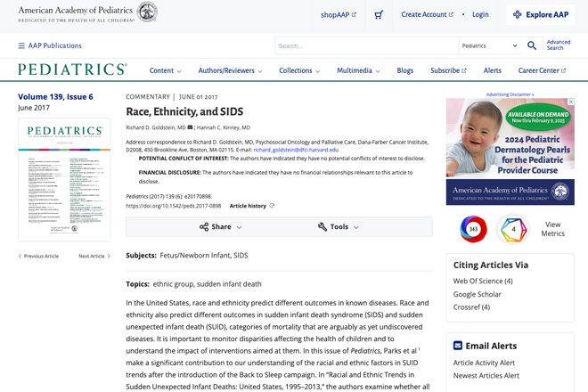The height and width of the screenshot is (392, 588).
Task: Open the Alerts menu item
Action: [x=493, y=70]
